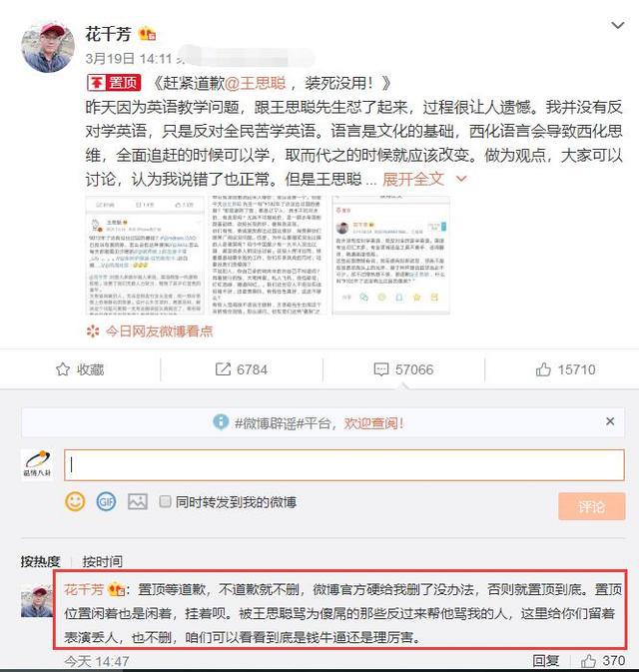The width and height of the screenshot is (639, 672).
Task: Expand full text via 展开全文
Action: coord(413,179)
